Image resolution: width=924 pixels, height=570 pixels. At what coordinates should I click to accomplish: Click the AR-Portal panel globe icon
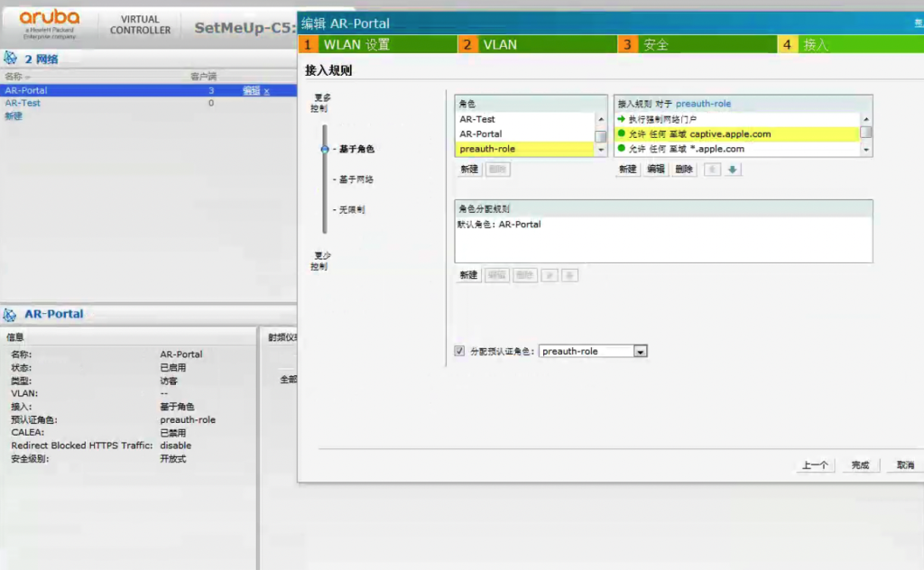[x=11, y=315]
